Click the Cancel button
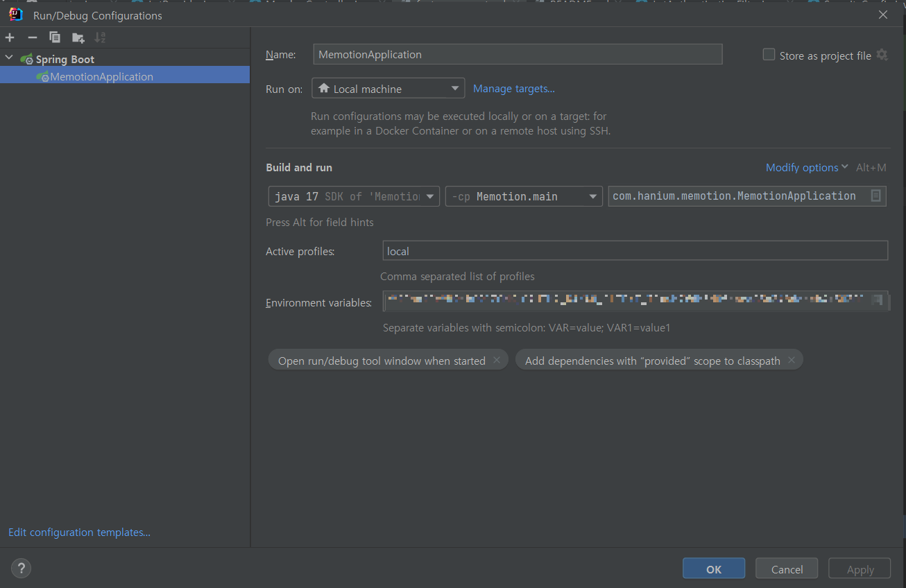 click(x=787, y=569)
